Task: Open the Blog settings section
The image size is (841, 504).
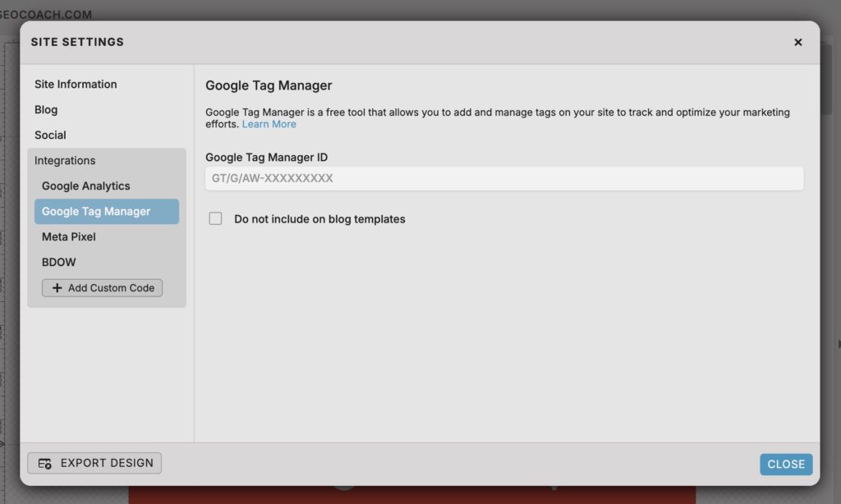Action: [x=46, y=109]
